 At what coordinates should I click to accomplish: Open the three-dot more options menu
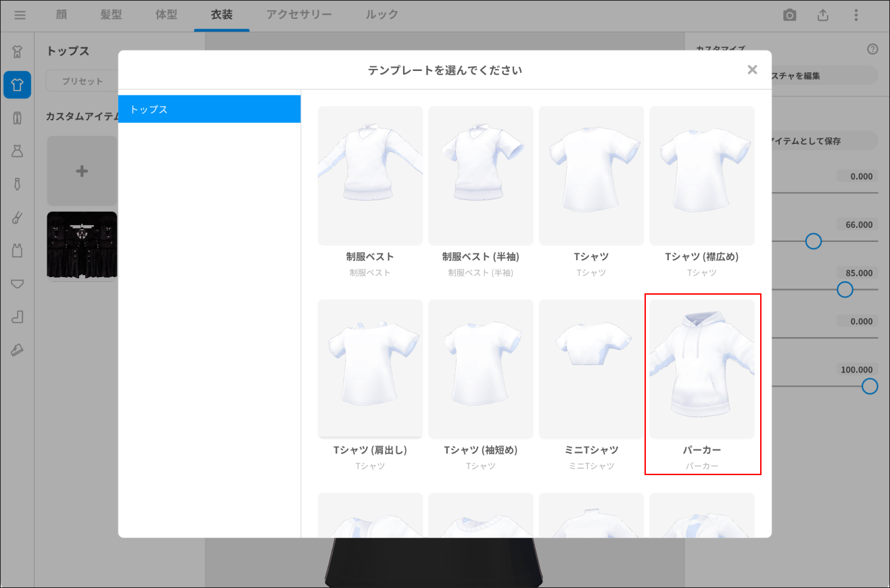pos(856,15)
